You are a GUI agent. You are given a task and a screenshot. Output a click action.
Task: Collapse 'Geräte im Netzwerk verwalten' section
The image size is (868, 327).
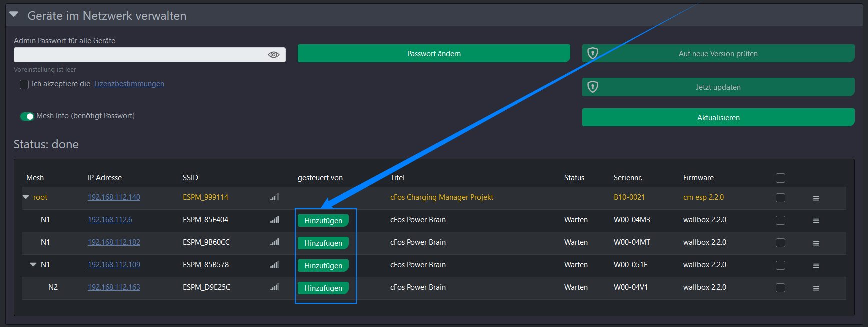(x=14, y=15)
